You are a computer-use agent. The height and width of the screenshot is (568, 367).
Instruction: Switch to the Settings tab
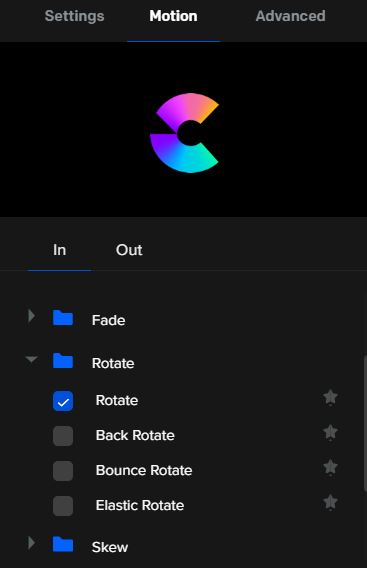(74, 16)
